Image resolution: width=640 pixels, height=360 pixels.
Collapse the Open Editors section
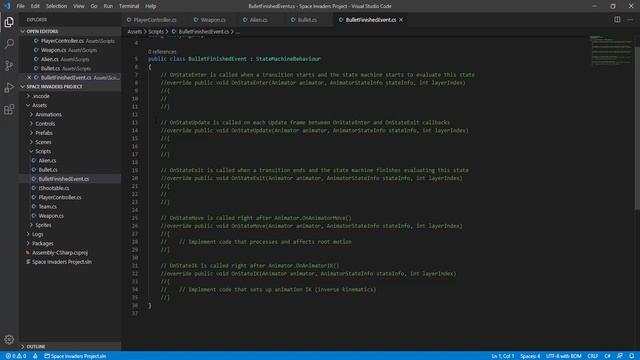point(70,31)
